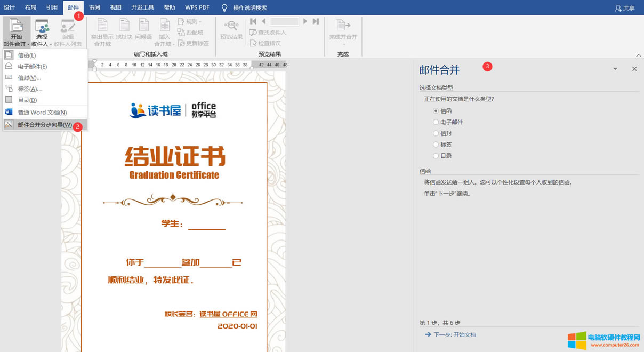Viewport: 644px width, 352px height.
Task: Switch to the 审阅 (Review) tab
Action: click(94, 7)
